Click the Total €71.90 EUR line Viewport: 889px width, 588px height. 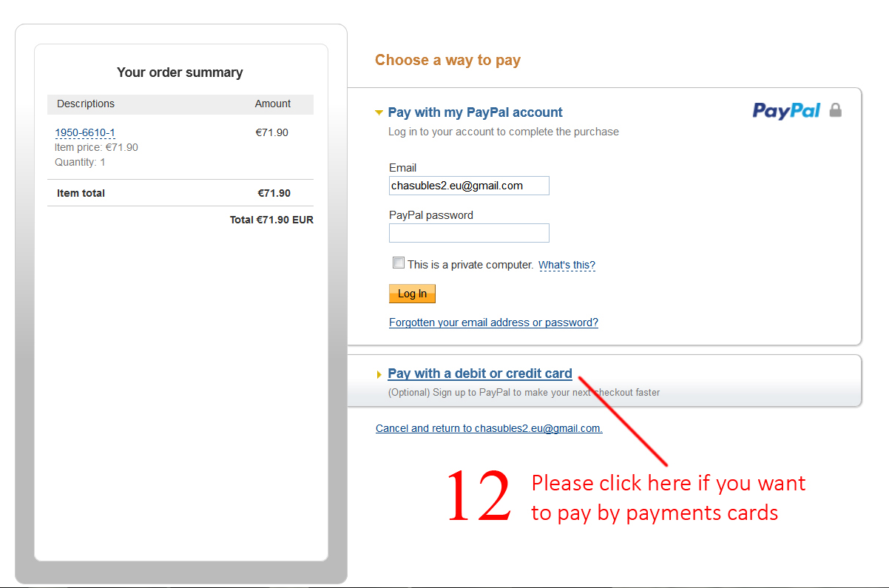pos(271,220)
